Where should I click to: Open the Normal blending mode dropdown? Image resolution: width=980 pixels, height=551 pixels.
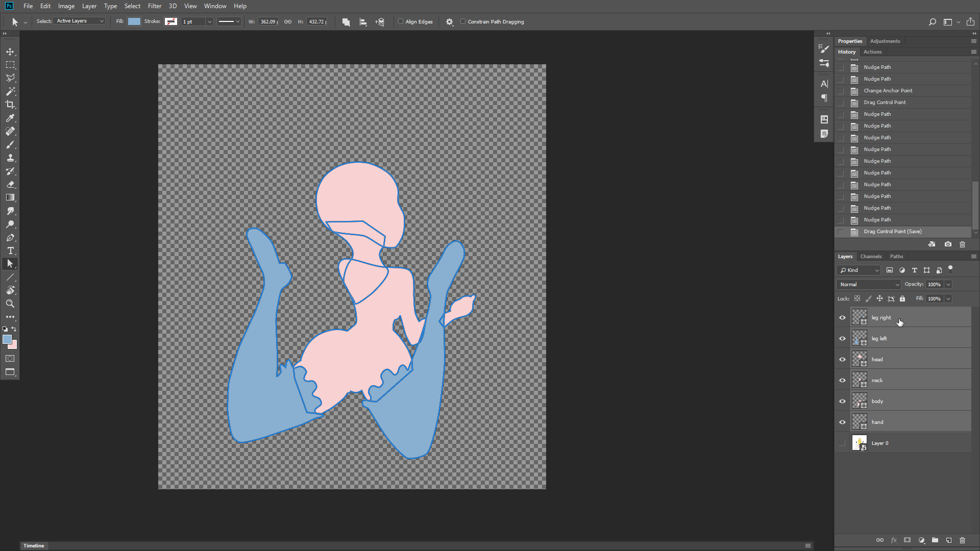tap(869, 284)
